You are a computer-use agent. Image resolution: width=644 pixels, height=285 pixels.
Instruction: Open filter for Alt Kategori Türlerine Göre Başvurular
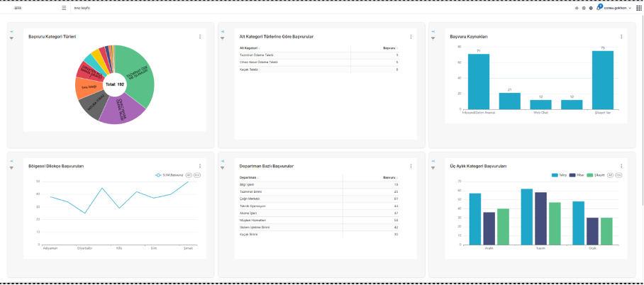click(222, 38)
